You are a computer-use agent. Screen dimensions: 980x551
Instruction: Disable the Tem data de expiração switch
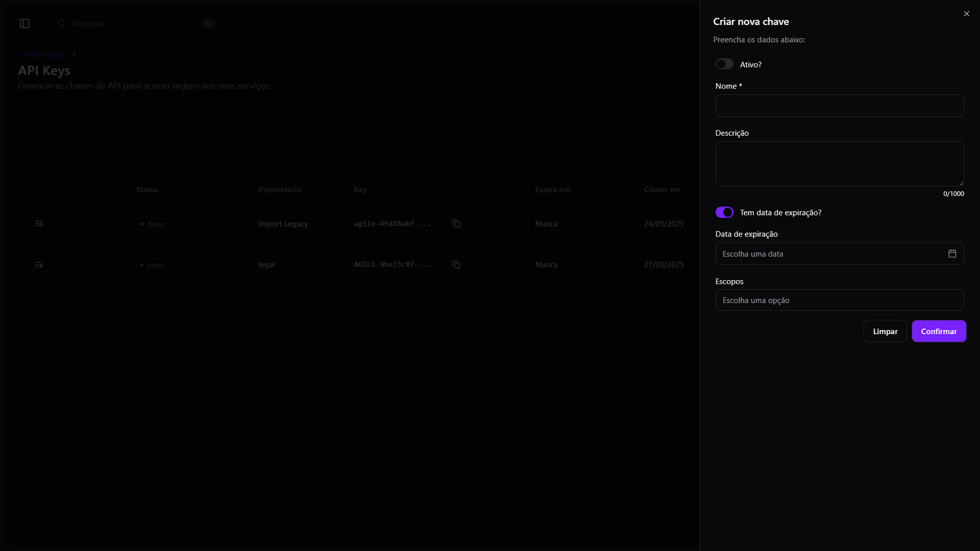point(724,212)
